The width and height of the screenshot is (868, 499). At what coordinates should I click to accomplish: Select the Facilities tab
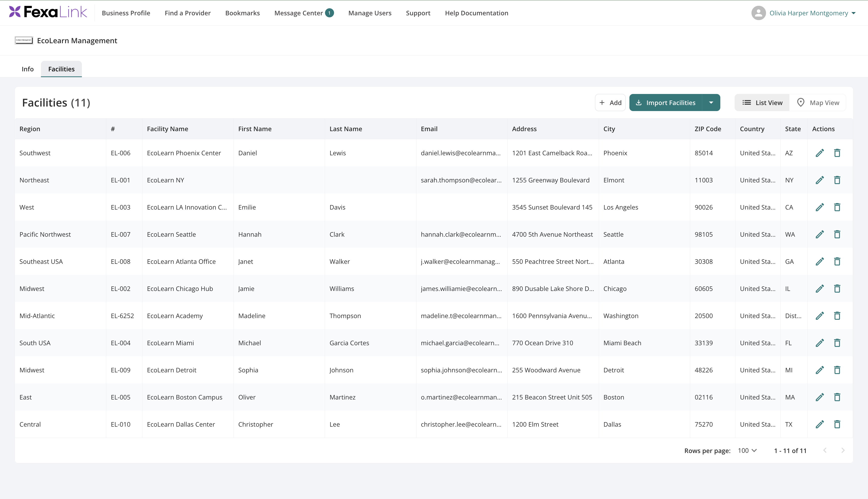tap(61, 69)
